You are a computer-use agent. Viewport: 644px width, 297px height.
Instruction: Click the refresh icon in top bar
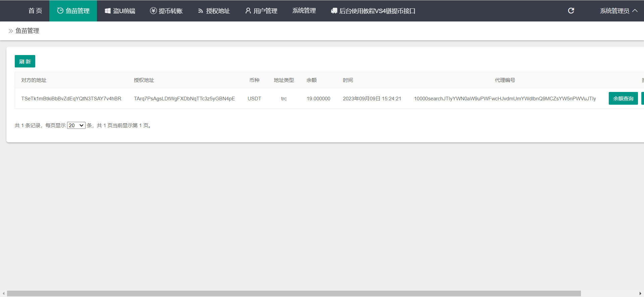coord(571,11)
